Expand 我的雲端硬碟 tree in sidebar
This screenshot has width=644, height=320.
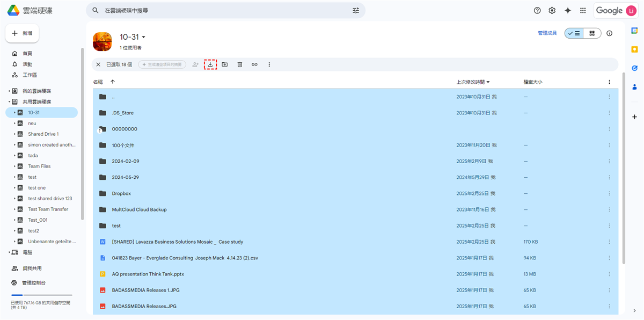point(9,91)
